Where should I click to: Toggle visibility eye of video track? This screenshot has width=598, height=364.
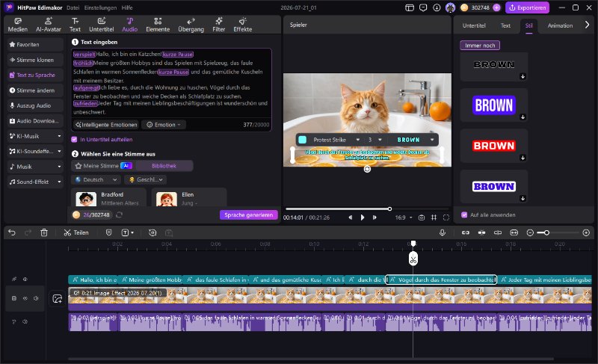click(x=25, y=298)
